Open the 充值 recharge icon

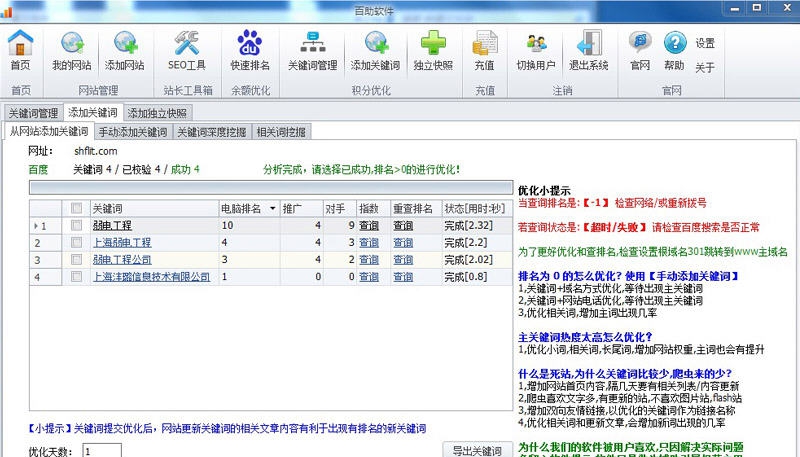(x=485, y=49)
